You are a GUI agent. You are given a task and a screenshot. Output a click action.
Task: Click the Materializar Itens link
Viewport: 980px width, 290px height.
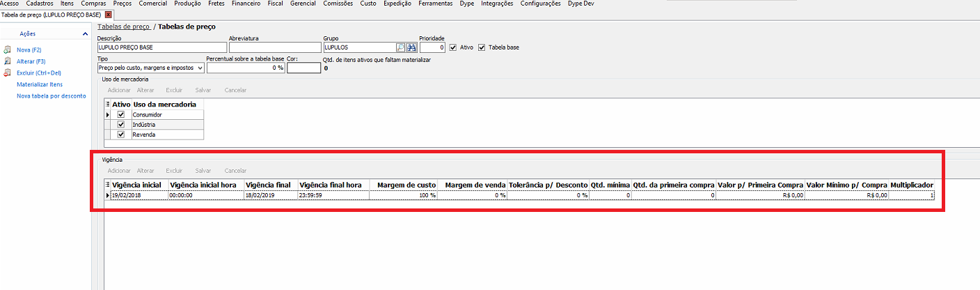40,84
